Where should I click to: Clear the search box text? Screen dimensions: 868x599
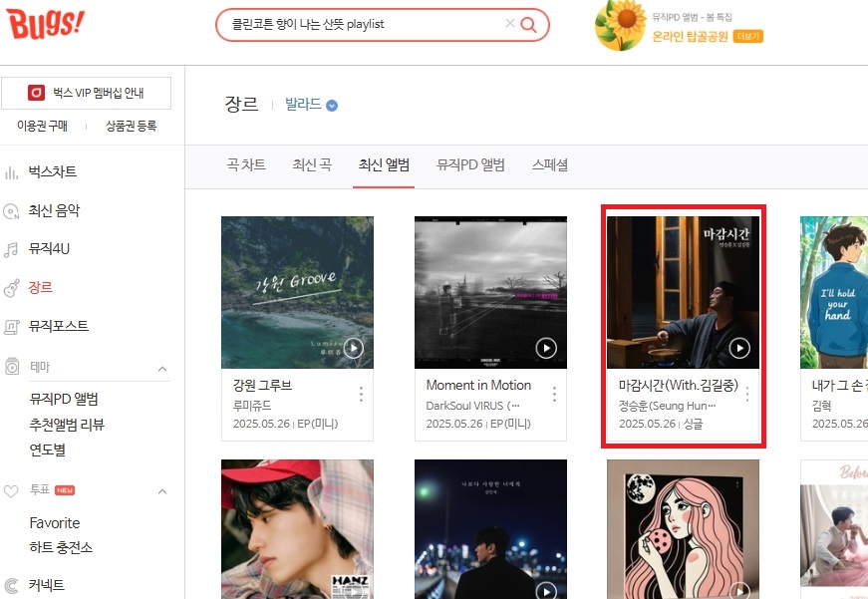[x=510, y=23]
